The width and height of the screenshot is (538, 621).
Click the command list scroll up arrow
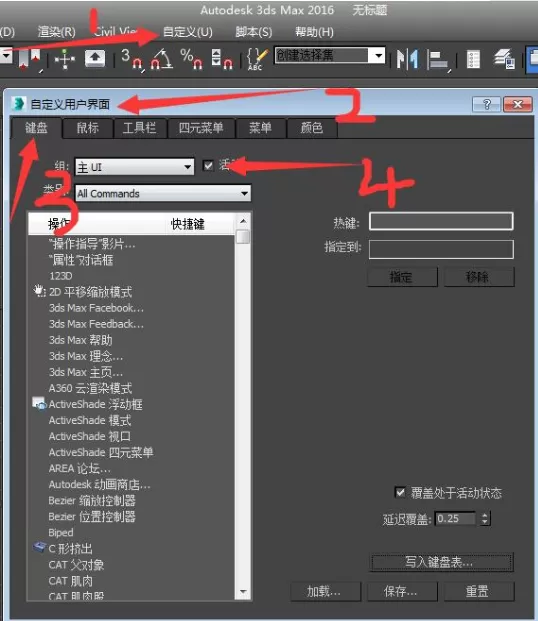pyautogui.click(x=243, y=221)
